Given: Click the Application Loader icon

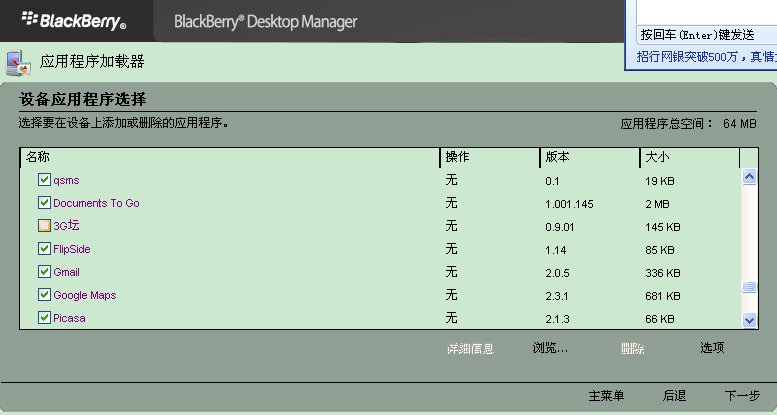Looking at the screenshot, I should (x=18, y=63).
